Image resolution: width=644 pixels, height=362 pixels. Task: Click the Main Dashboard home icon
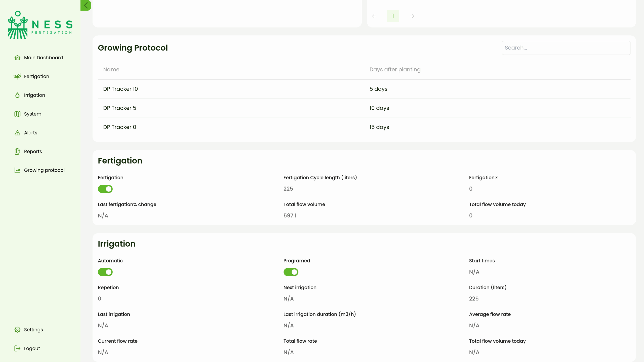coord(17,58)
